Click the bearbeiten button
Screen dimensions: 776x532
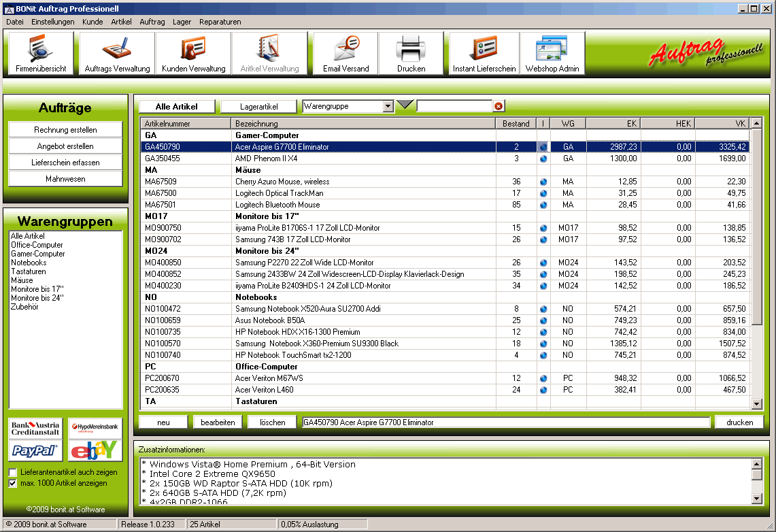[x=218, y=422]
